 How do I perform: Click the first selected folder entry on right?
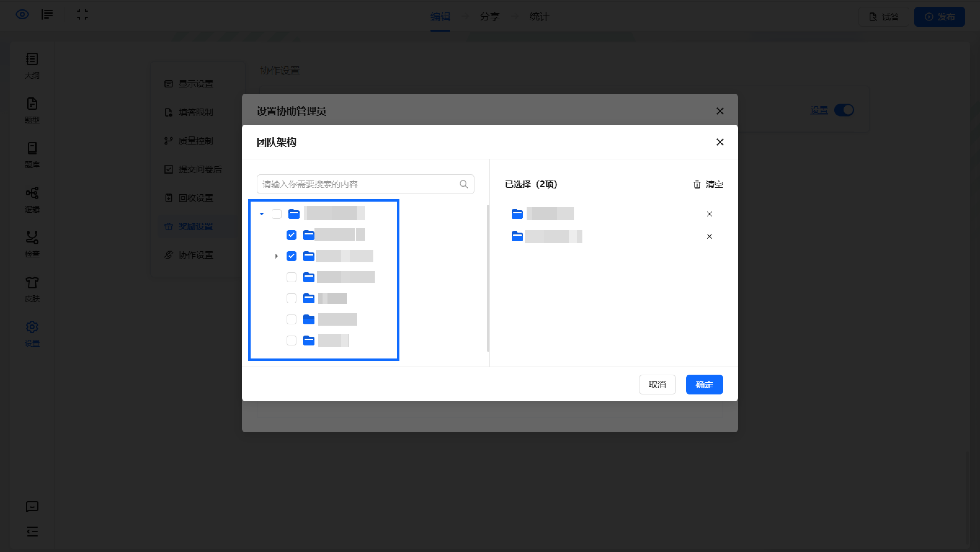[x=543, y=214]
